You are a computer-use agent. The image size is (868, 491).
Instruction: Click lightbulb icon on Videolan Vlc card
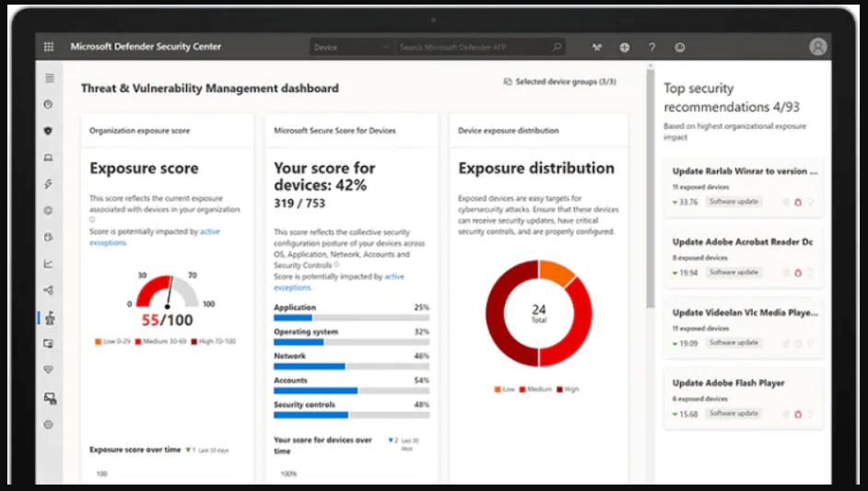[x=811, y=344]
